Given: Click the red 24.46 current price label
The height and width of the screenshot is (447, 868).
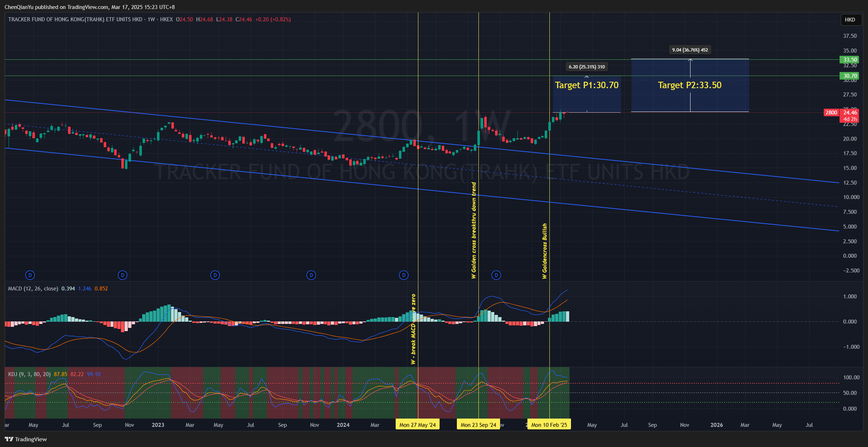Looking at the screenshot, I should click(x=850, y=113).
